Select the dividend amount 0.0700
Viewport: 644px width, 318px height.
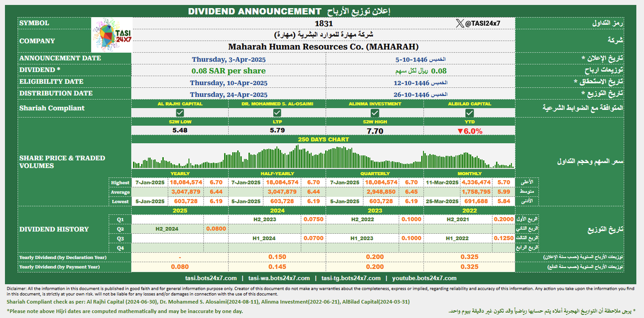pyautogui.click(x=313, y=238)
